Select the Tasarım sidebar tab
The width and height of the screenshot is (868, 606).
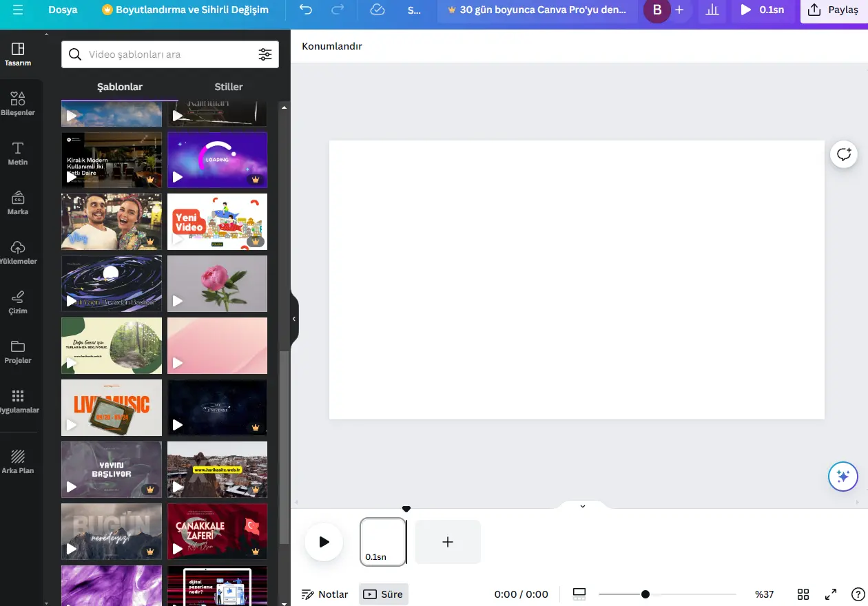pyautogui.click(x=18, y=54)
